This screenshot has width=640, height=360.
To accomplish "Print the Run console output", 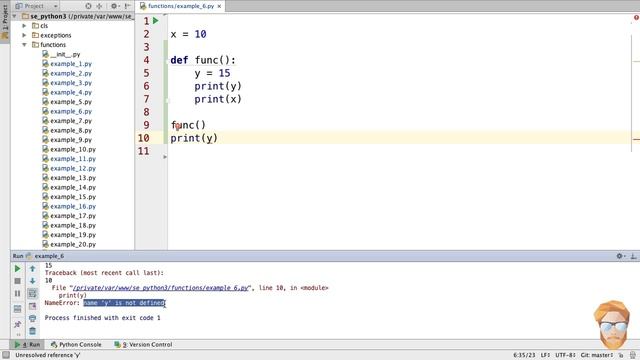I will point(33,318).
